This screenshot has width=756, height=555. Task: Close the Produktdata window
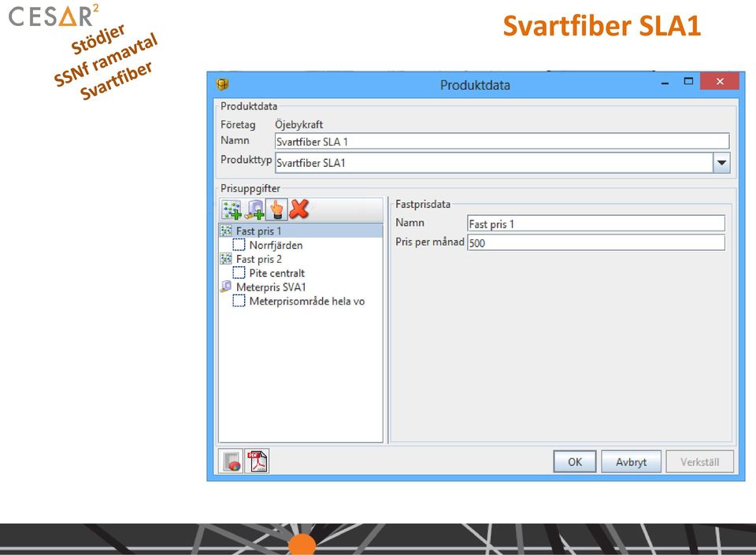coord(720,81)
